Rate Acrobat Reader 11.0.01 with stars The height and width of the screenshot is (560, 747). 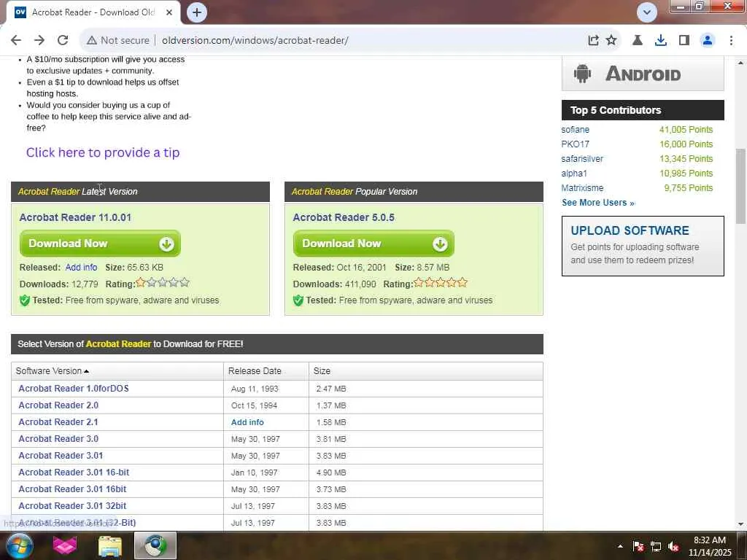pyautogui.click(x=163, y=283)
